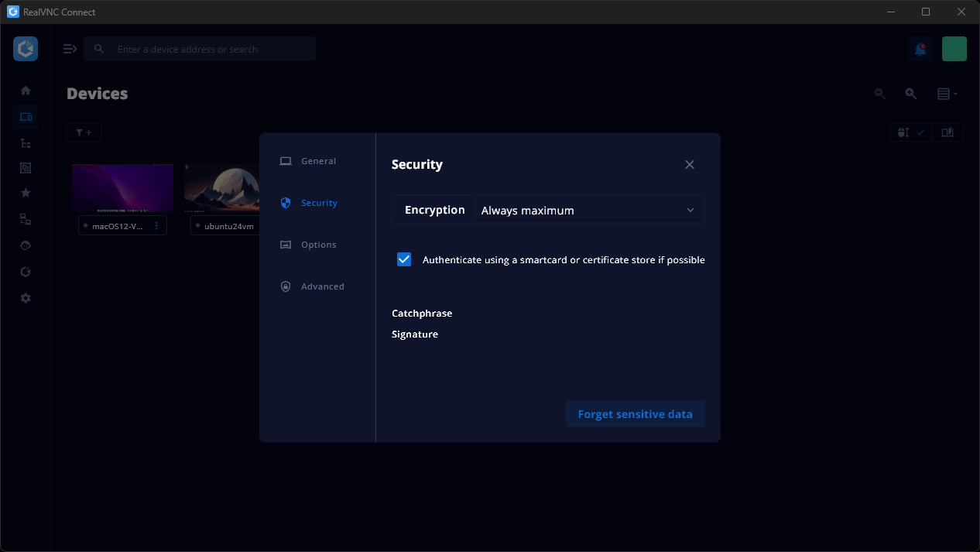This screenshot has width=980, height=552.
Task: Close the Security dialog with X
Action: (690, 164)
